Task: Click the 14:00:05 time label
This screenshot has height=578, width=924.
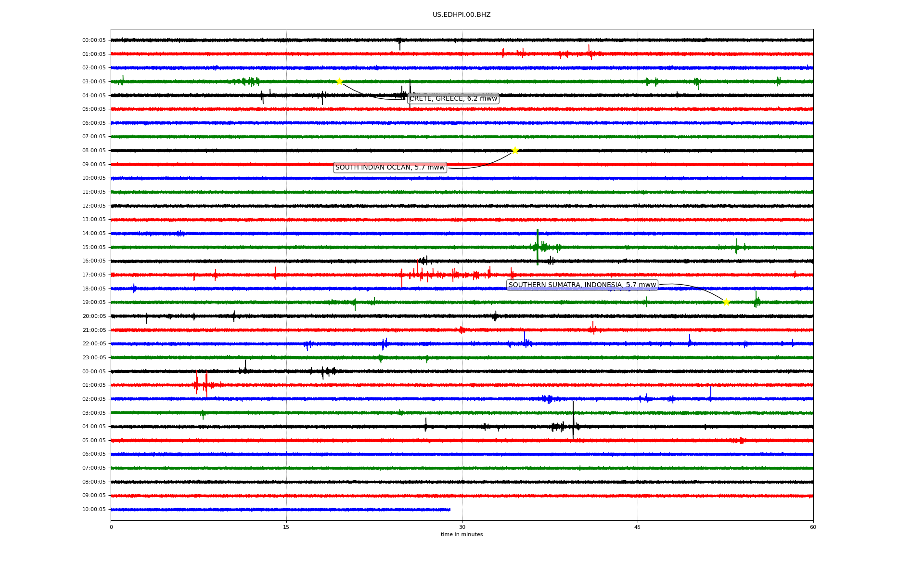Action: [94, 234]
